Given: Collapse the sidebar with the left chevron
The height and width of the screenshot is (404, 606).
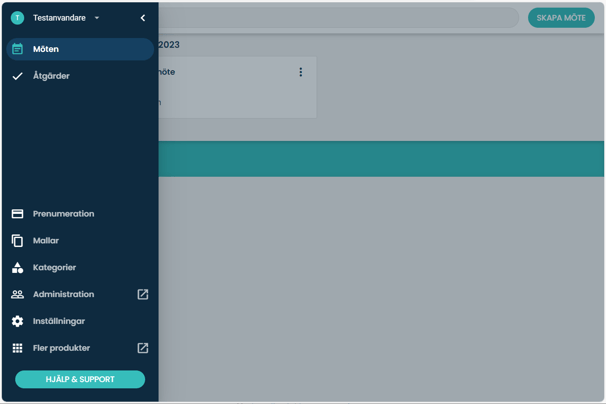Looking at the screenshot, I should [143, 18].
